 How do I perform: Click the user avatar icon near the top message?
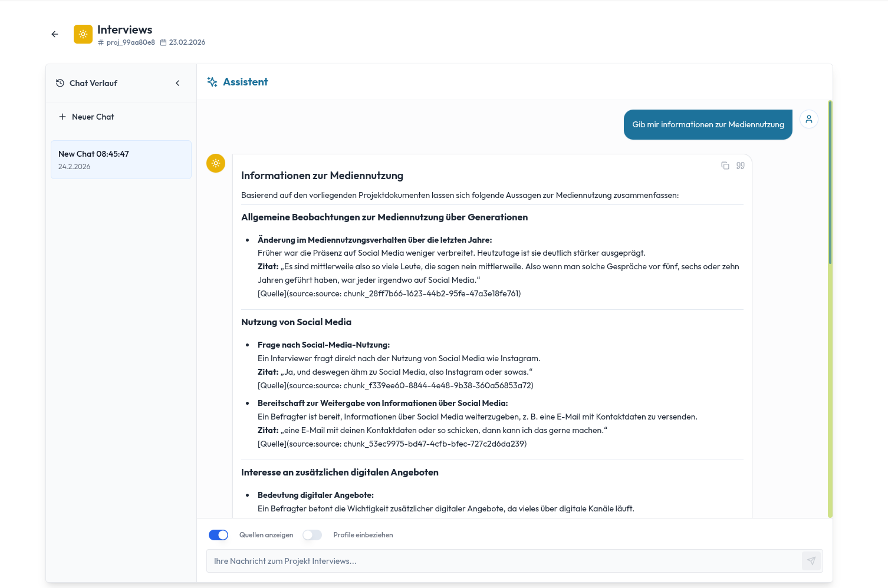coord(808,119)
